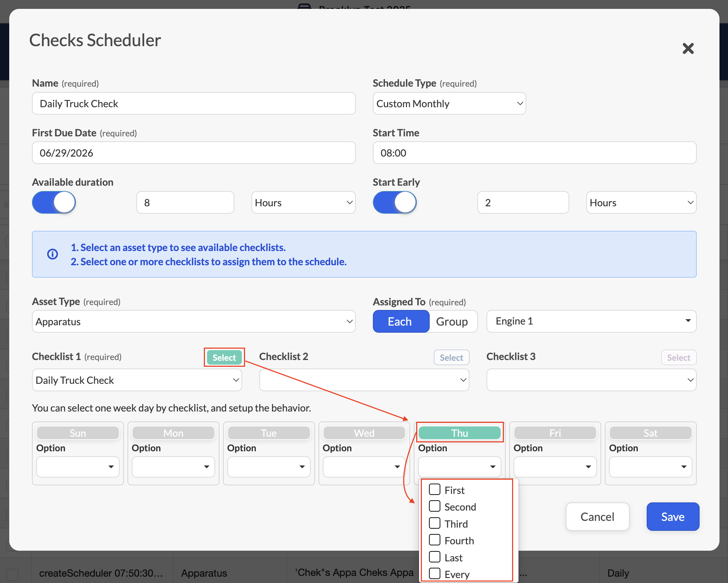
Task: Click 'createScheduler 07:50:30…' row in background table
Action: [101, 573]
